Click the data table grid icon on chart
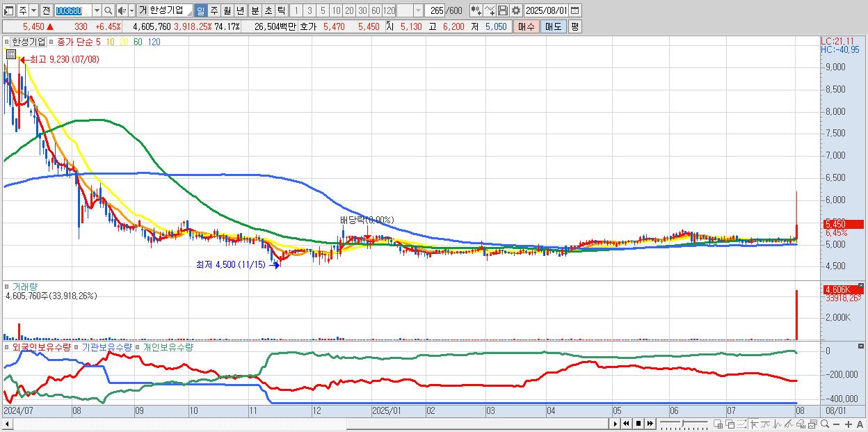 (x=11, y=54)
